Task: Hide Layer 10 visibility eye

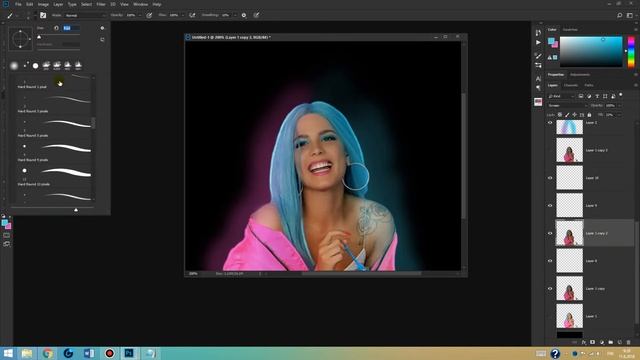Action: (x=550, y=178)
